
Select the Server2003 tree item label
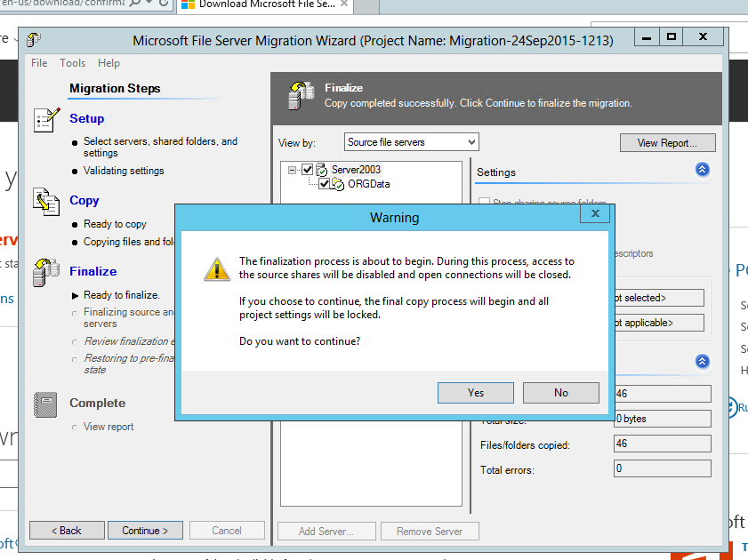tap(356, 170)
